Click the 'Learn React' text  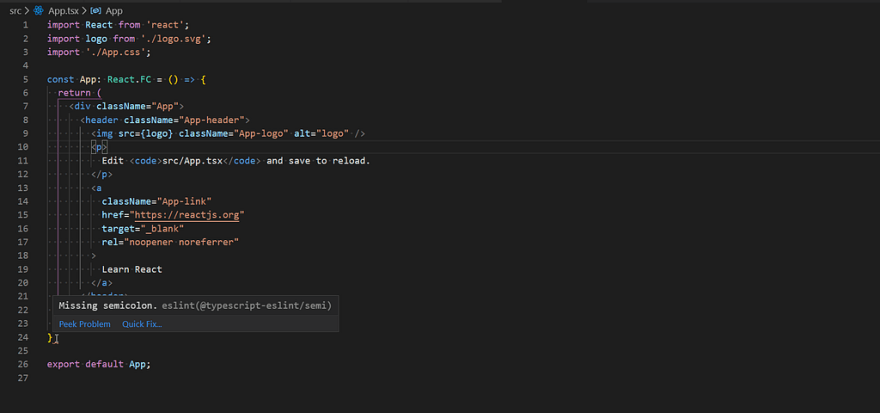[x=132, y=269]
